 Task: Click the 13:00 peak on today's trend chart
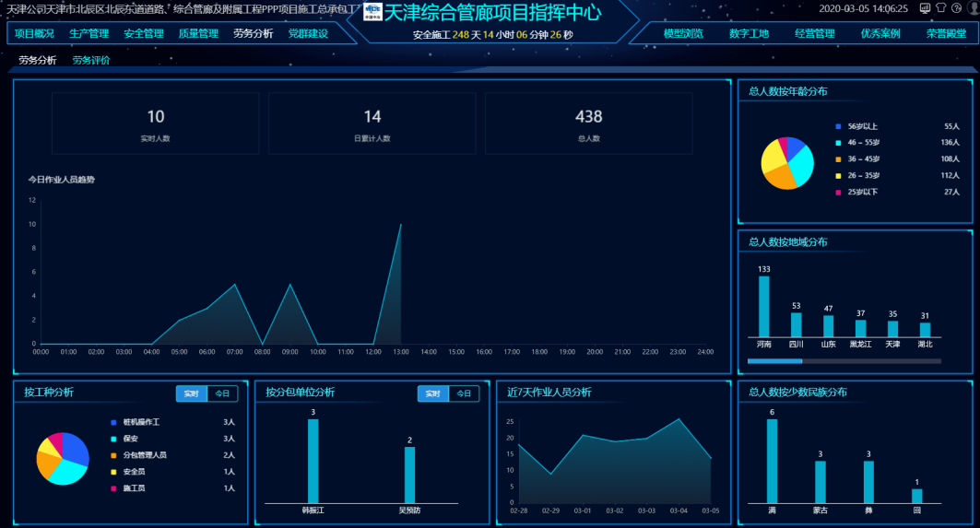coord(401,224)
